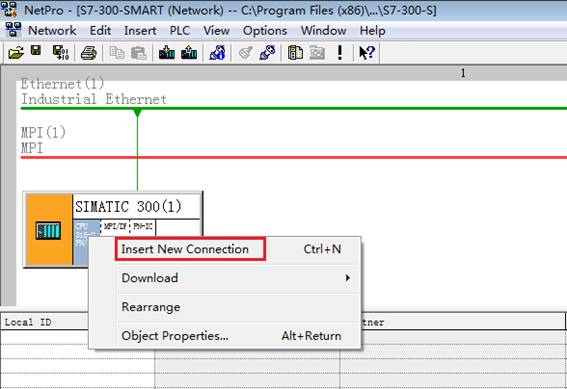The image size is (567, 389).
Task: Click the Catalog icon in toolbar
Action: (295, 53)
